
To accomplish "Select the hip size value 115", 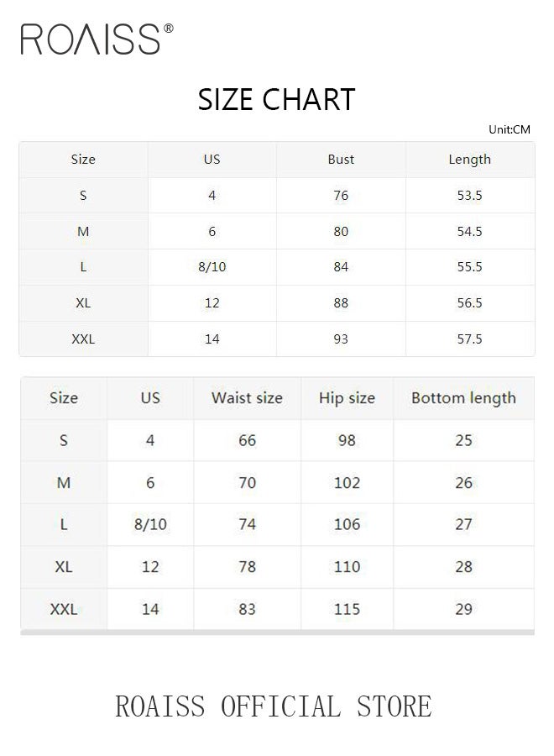I will [347, 609].
